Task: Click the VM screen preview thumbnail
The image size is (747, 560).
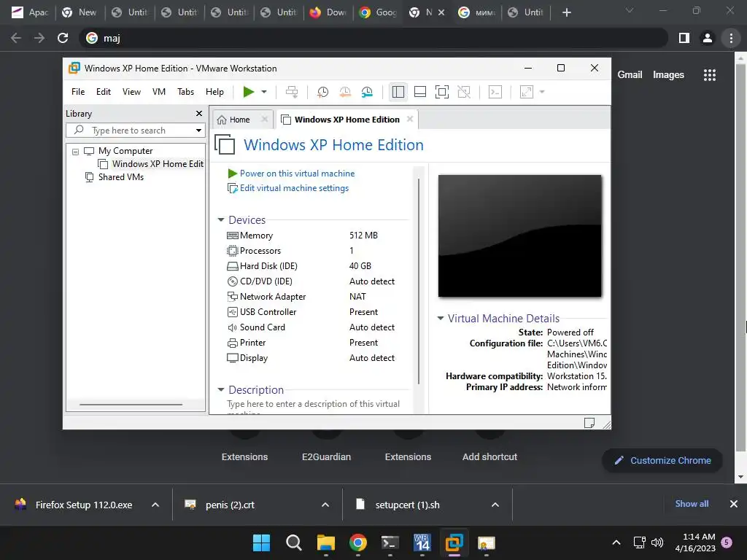Action: (x=519, y=236)
